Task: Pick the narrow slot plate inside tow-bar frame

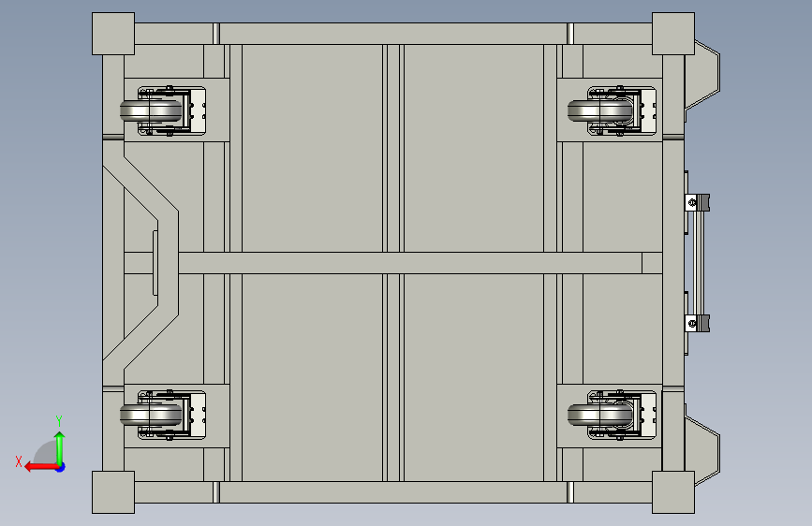Action: pyautogui.click(x=155, y=263)
